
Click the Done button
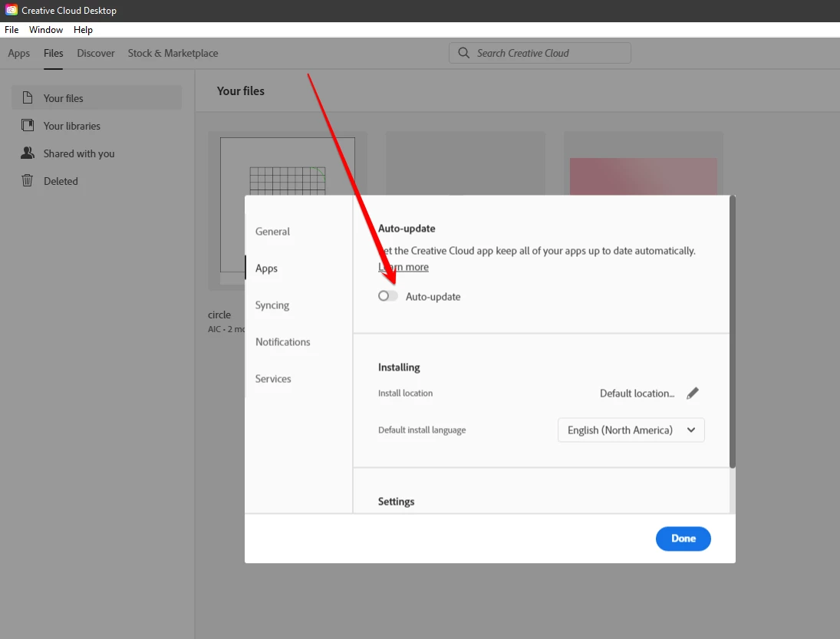pyautogui.click(x=683, y=539)
